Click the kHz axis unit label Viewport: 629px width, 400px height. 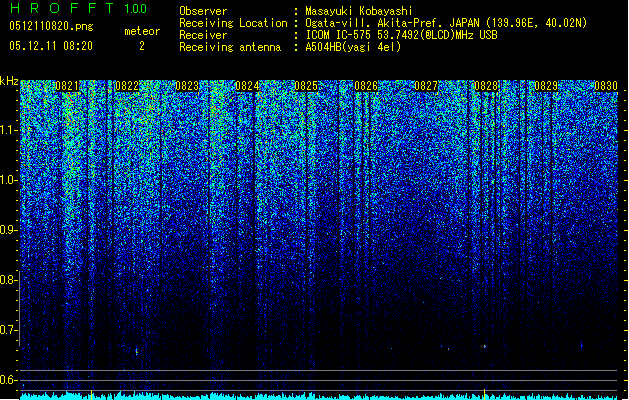tap(9, 81)
